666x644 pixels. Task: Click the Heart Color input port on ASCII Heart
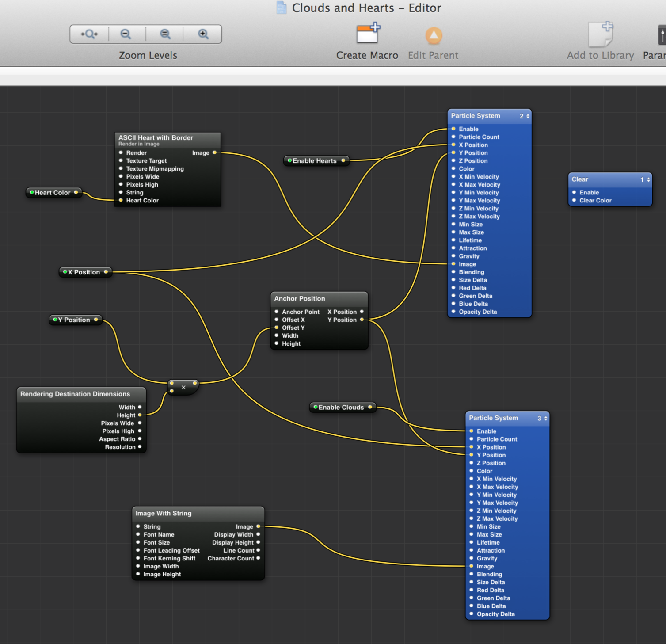pyautogui.click(x=121, y=201)
